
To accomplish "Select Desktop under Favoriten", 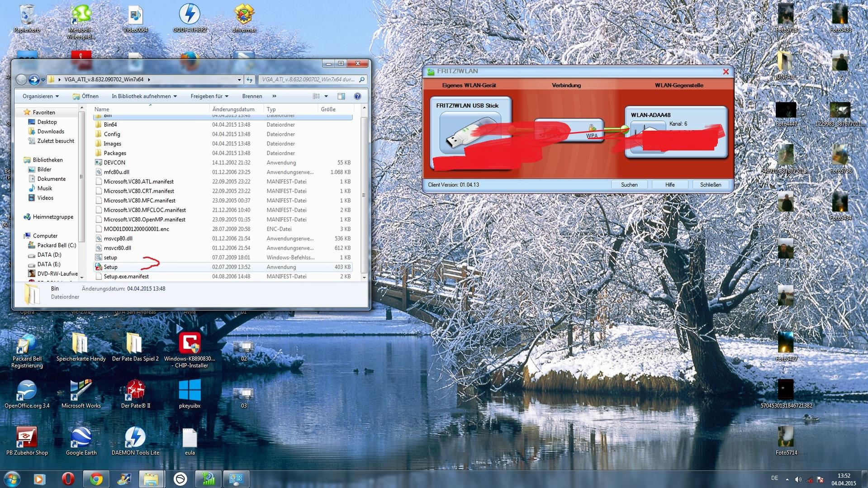I will pos(47,122).
